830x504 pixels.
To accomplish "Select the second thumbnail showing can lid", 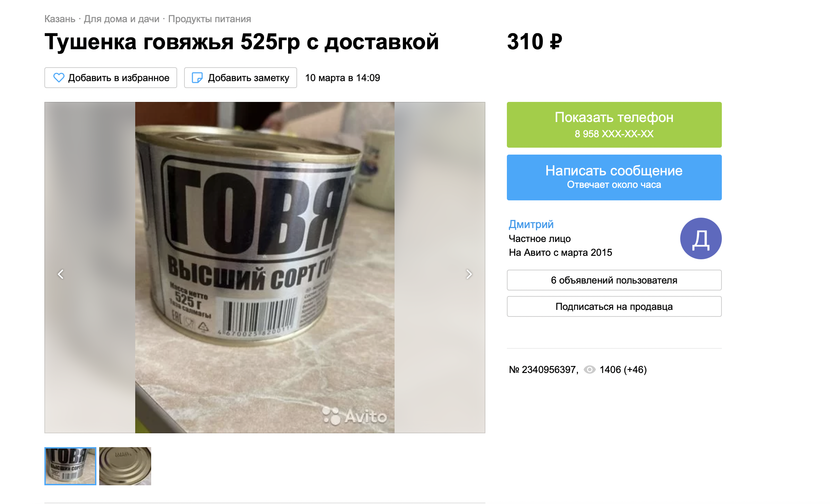I will tap(125, 466).
